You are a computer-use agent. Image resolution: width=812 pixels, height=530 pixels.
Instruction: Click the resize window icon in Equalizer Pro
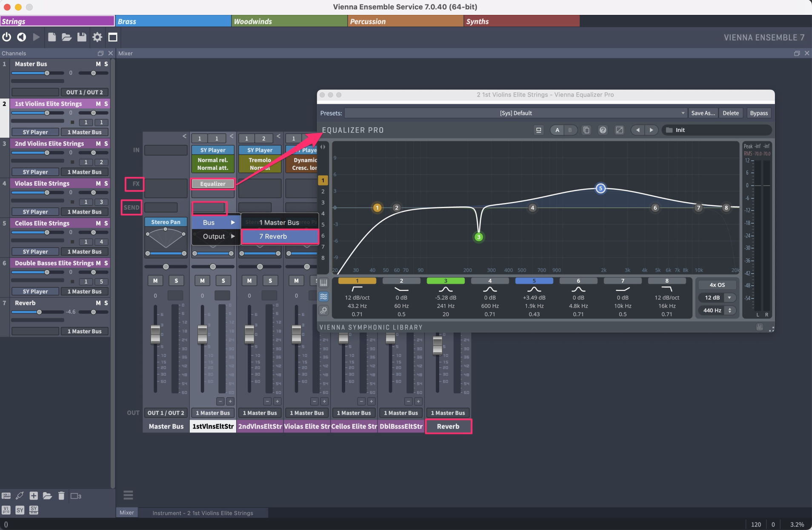[x=620, y=130]
